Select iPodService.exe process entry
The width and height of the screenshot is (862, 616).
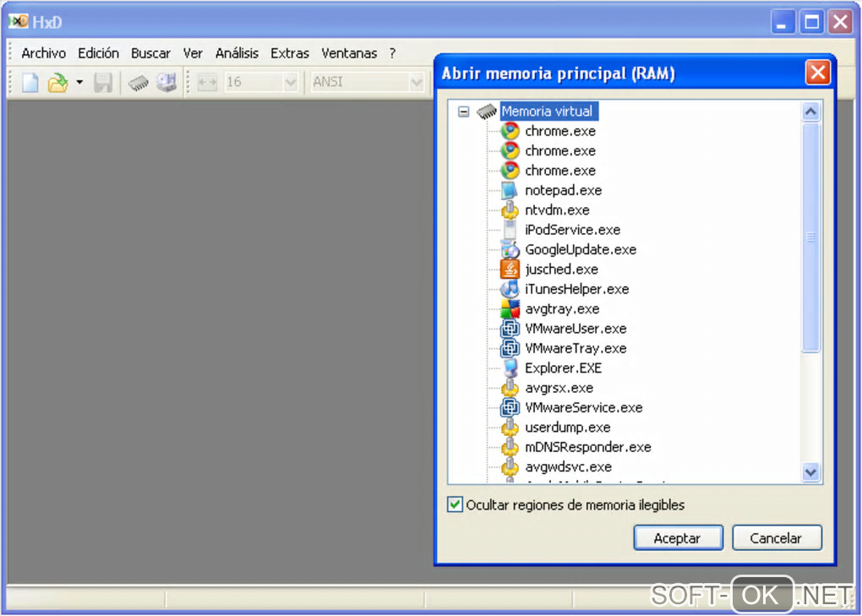point(572,230)
